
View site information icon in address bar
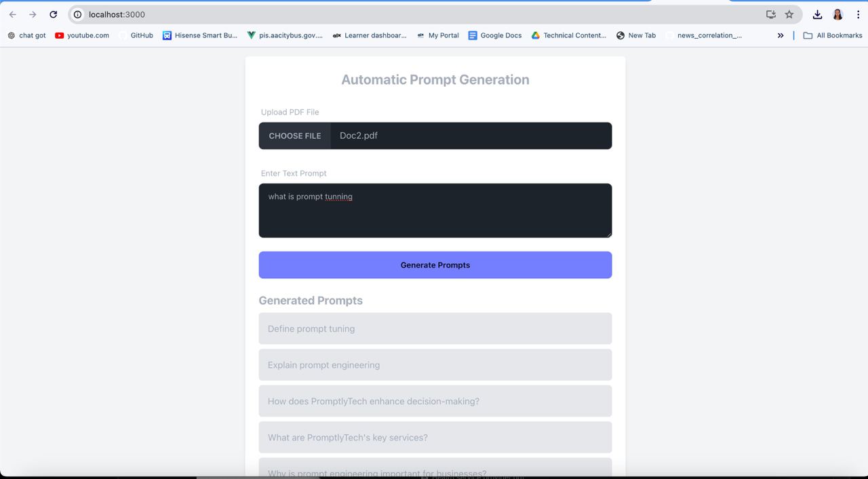pos(78,14)
